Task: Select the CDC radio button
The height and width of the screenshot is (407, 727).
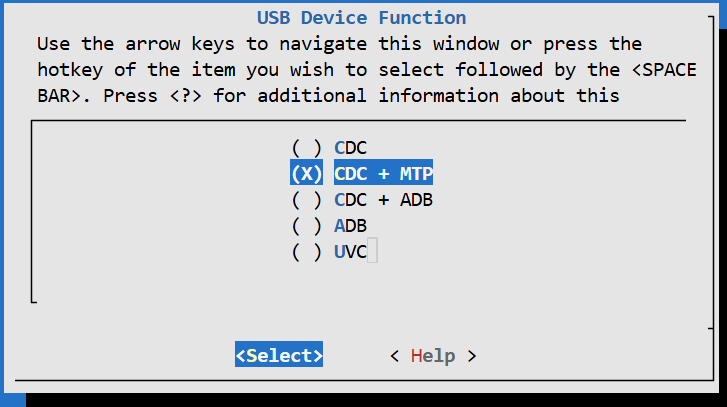Action: coord(306,148)
